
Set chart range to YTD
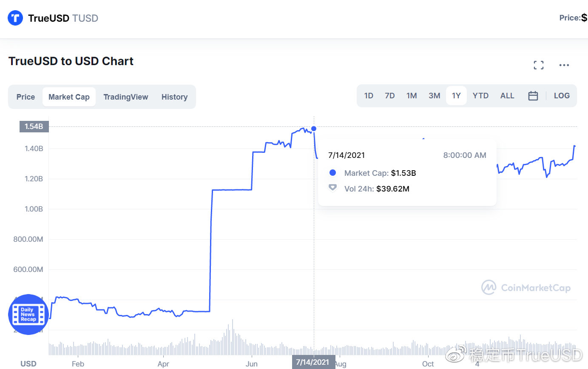tap(481, 96)
